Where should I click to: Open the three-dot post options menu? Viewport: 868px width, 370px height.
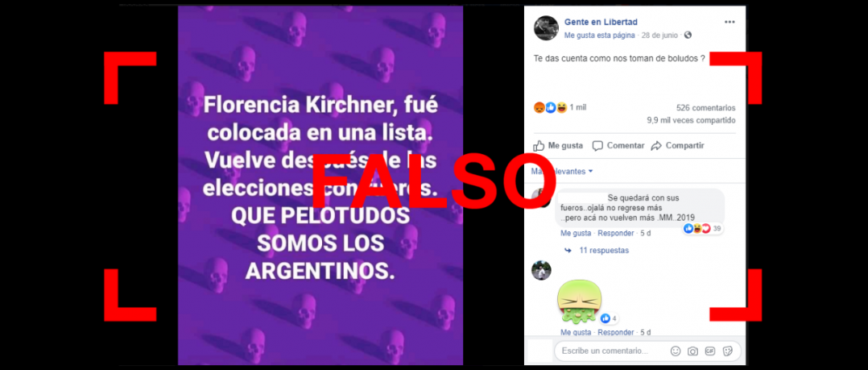(x=730, y=22)
